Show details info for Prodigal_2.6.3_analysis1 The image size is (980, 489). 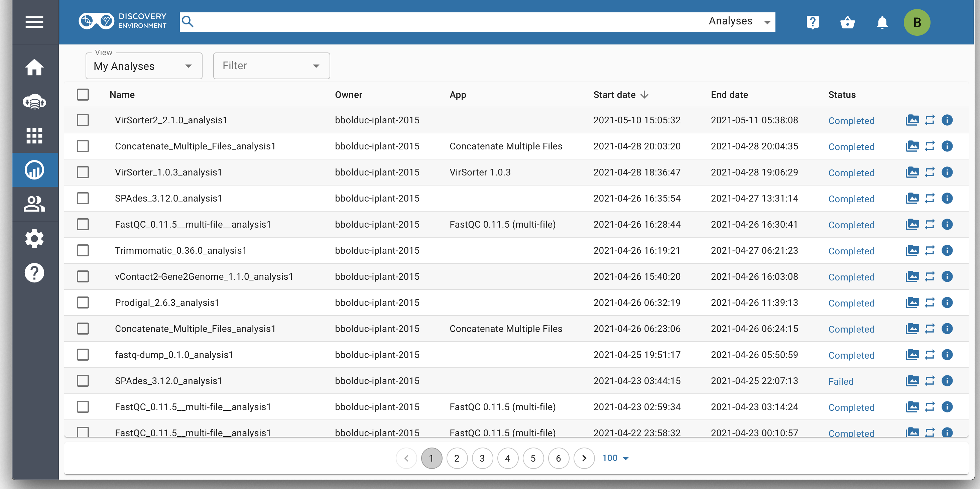point(947,302)
